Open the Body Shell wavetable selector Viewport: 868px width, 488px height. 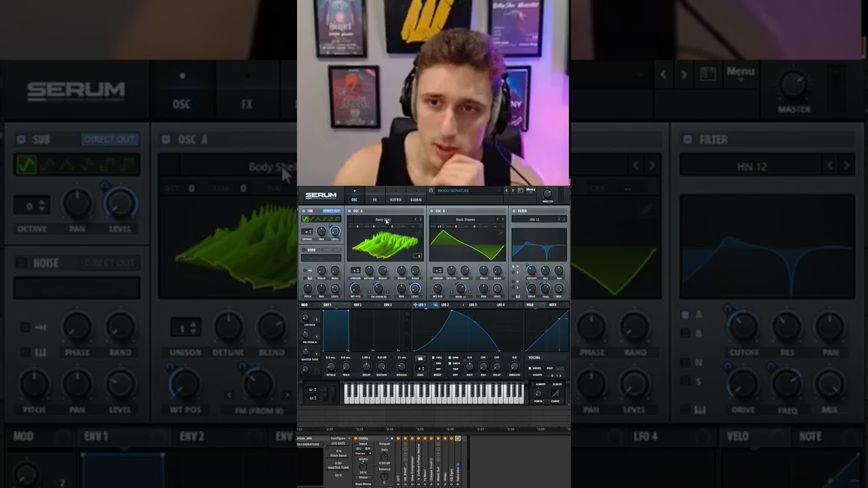383,220
